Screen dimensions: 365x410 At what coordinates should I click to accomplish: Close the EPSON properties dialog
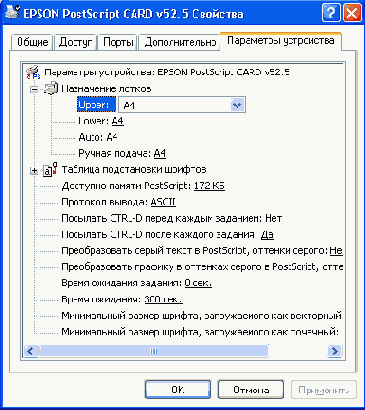click(352, 13)
